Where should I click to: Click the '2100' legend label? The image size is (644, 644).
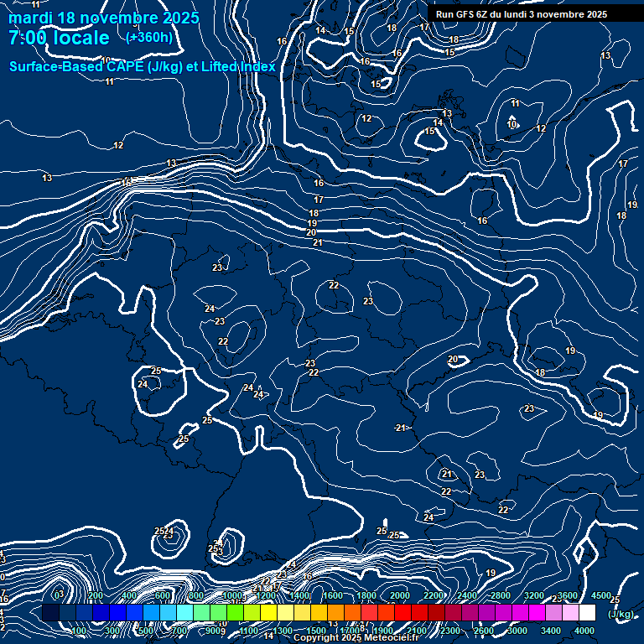tap(417, 631)
